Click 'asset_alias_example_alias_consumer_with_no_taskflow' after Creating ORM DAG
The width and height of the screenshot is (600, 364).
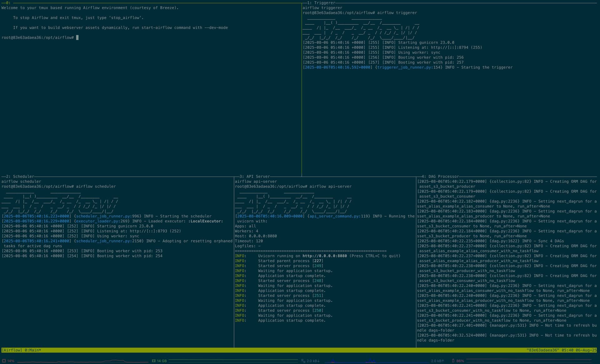pos(479,251)
